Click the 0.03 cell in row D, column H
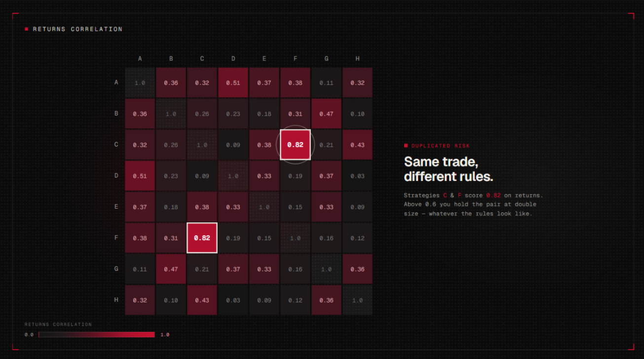The image size is (644, 359). click(357, 176)
